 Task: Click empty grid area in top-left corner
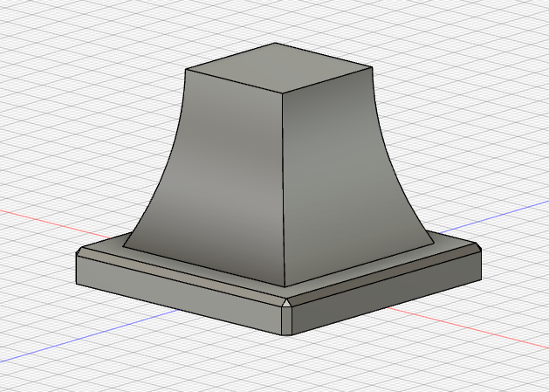tap(52, 44)
